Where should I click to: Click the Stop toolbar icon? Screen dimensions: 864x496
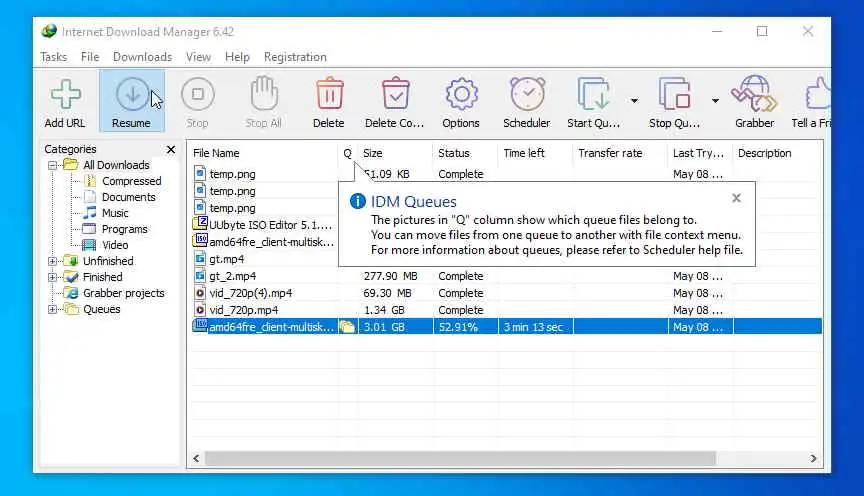tap(197, 94)
